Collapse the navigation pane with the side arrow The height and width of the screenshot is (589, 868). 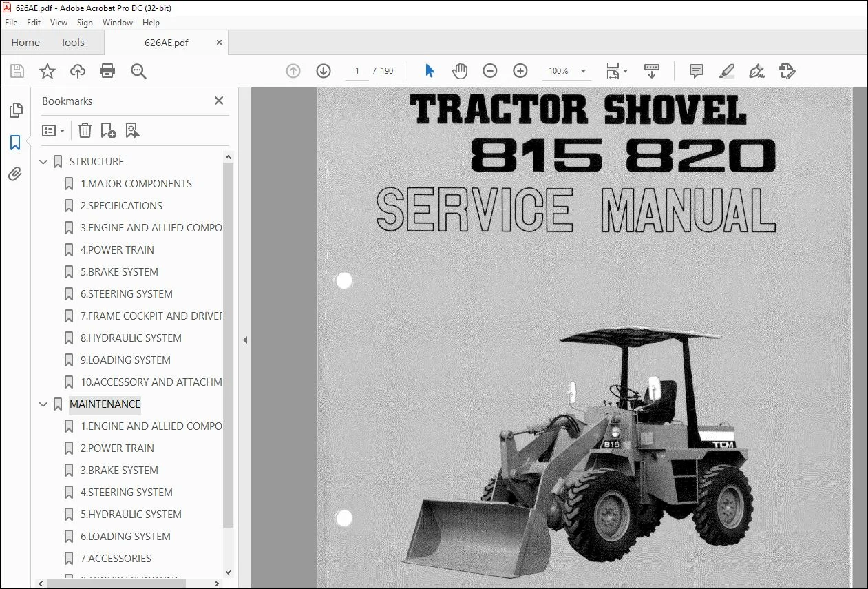pos(244,340)
